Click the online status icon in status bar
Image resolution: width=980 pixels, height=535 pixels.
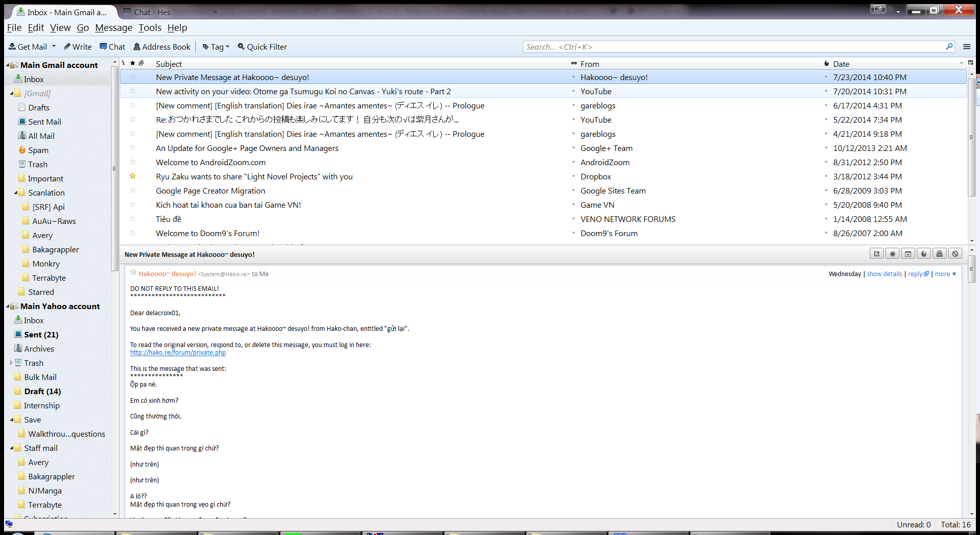9,524
